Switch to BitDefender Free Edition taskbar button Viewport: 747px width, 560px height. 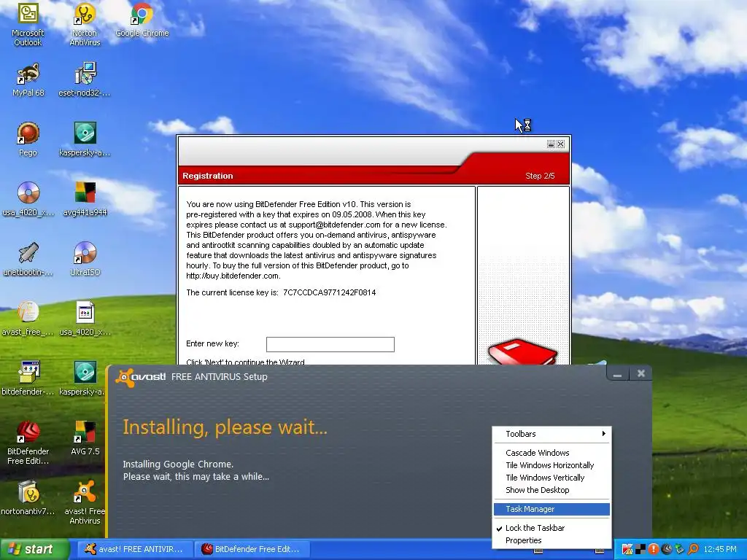[x=252, y=549]
